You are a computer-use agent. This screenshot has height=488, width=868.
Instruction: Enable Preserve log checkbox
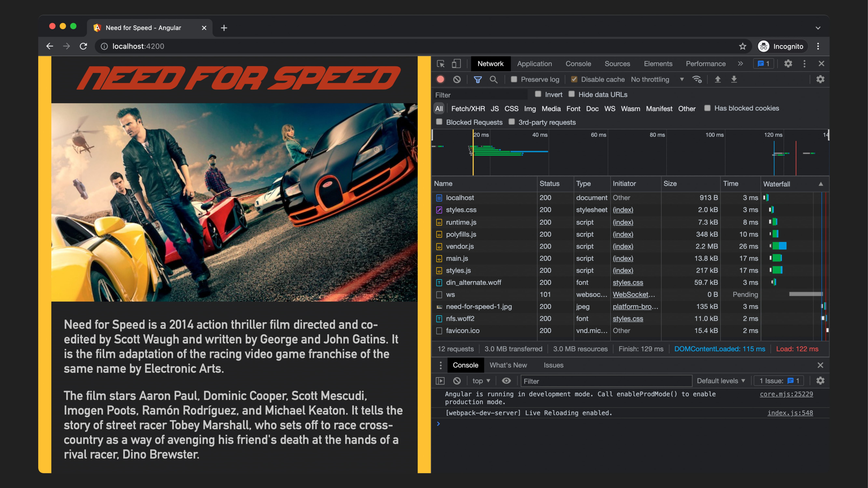(514, 80)
